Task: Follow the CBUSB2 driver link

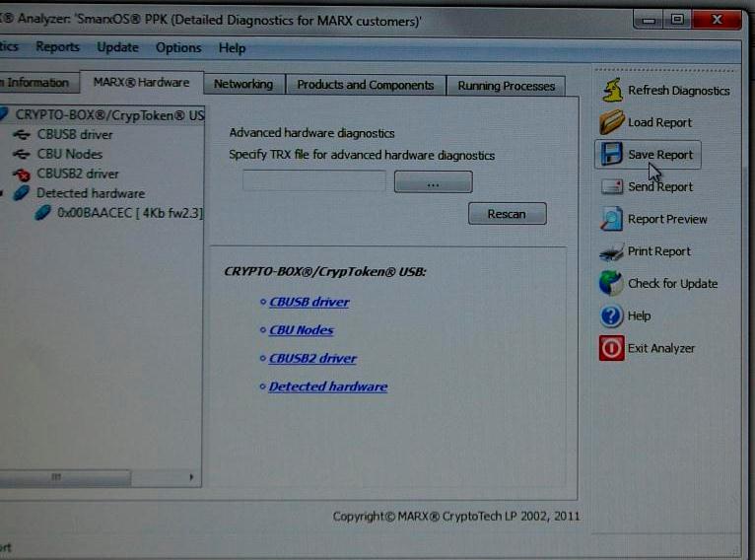Action: click(x=313, y=358)
